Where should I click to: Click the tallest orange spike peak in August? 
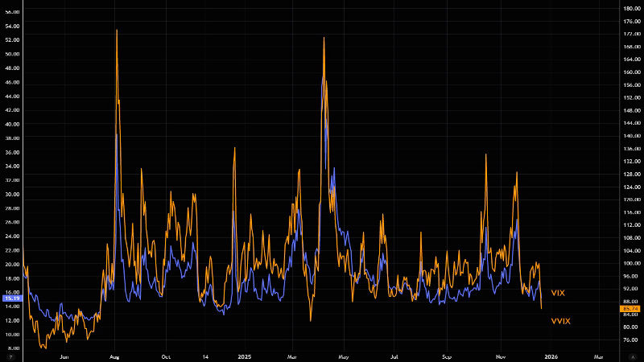(x=118, y=31)
